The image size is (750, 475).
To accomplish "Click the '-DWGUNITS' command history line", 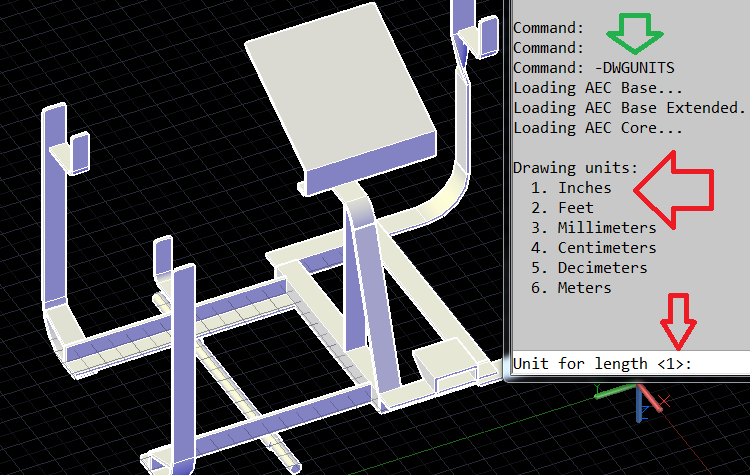I will click(x=594, y=68).
